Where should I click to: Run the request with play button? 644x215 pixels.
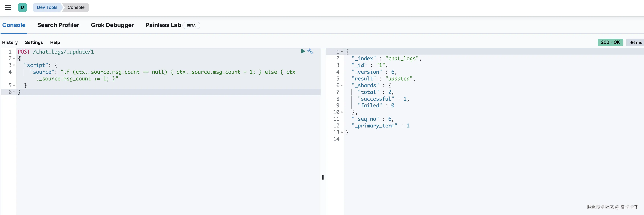pos(303,51)
